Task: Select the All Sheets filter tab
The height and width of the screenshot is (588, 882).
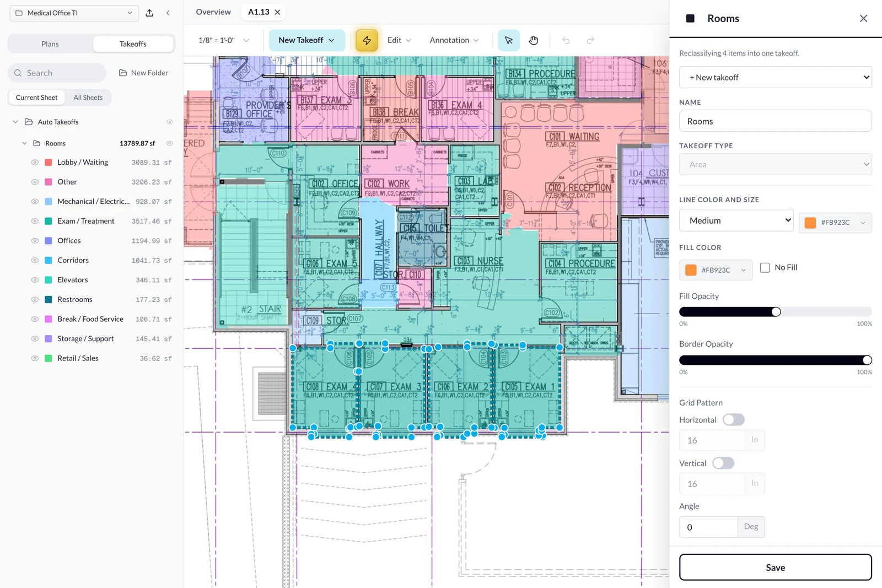Action: 88,98
